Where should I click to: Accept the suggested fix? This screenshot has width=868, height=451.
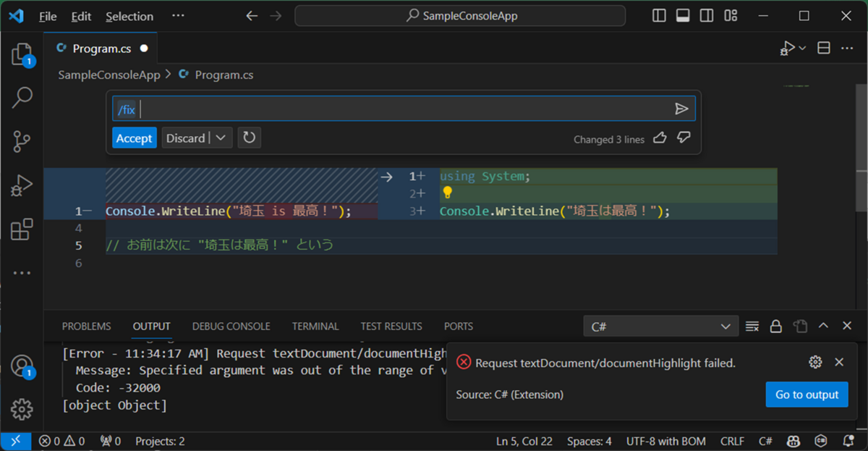(135, 138)
